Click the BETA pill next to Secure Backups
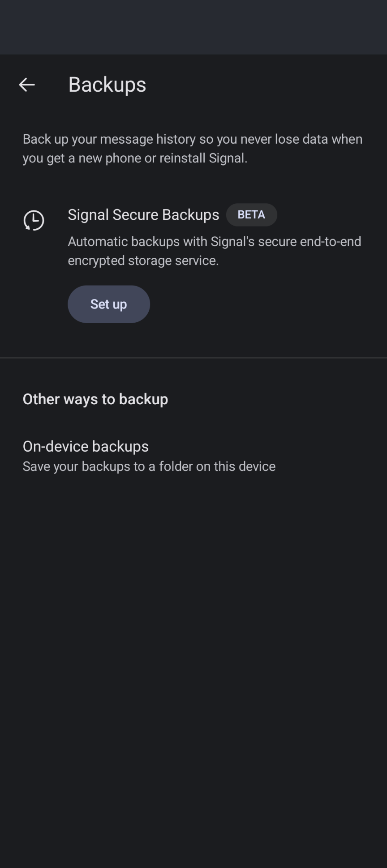Screen dimensions: 387x868 click(x=252, y=214)
